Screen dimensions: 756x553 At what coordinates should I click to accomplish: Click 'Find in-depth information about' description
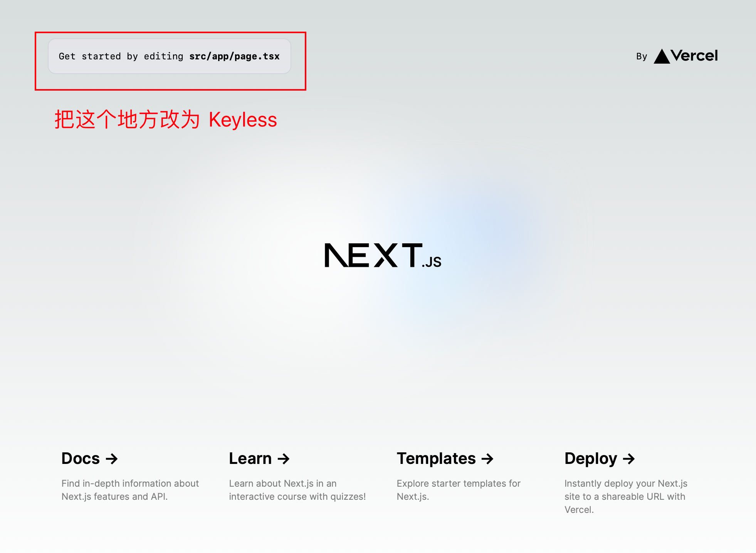pos(130,484)
